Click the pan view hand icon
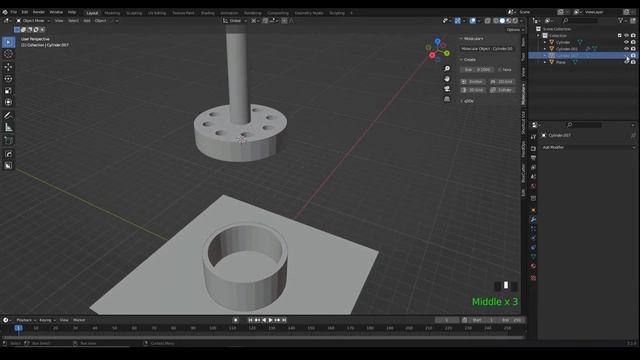 [447, 79]
